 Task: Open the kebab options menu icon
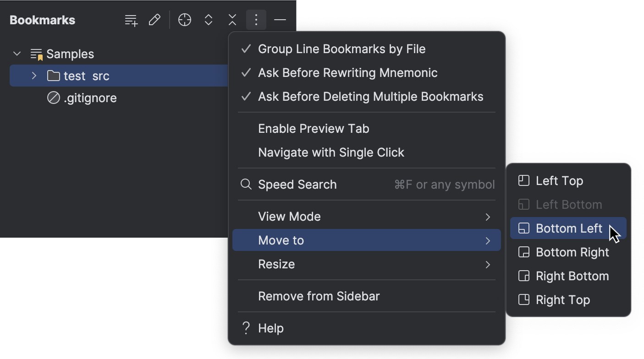point(256,20)
